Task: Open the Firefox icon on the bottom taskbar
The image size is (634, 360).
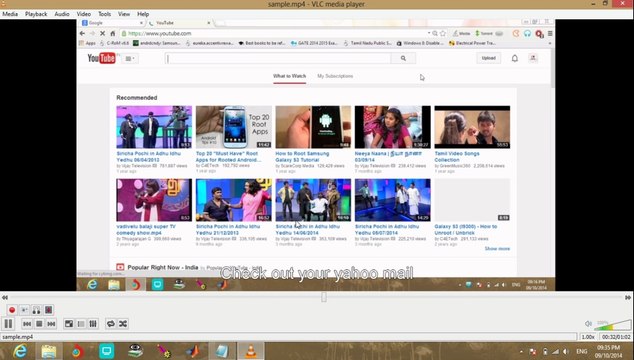Action: 77,351
